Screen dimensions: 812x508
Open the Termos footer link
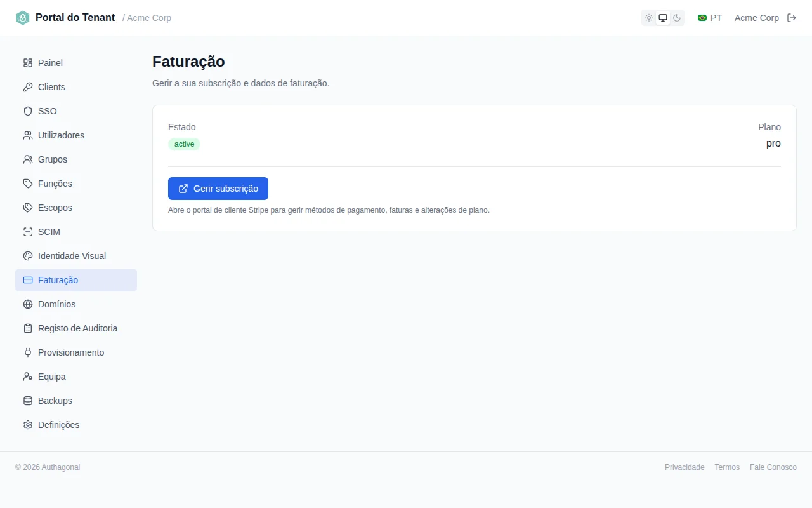(727, 467)
